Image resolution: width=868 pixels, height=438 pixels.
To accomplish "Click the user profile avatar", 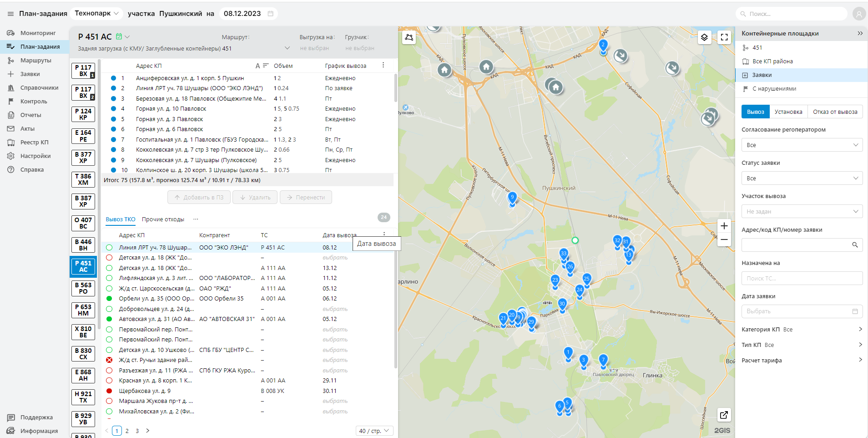I will [x=858, y=14].
